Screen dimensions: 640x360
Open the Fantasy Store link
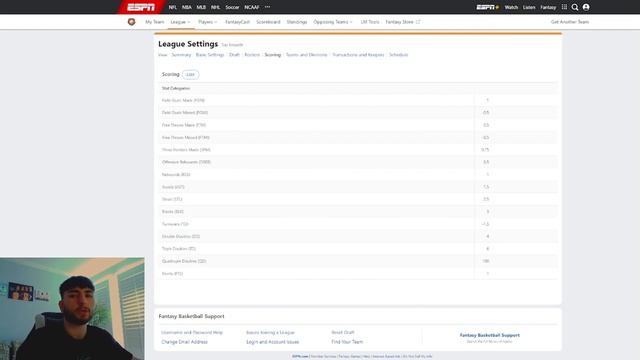[400, 22]
